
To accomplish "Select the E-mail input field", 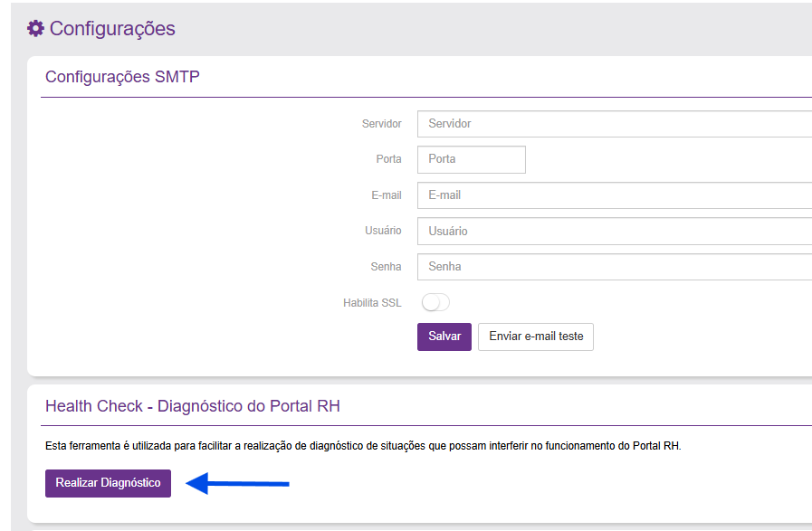I will coord(614,195).
